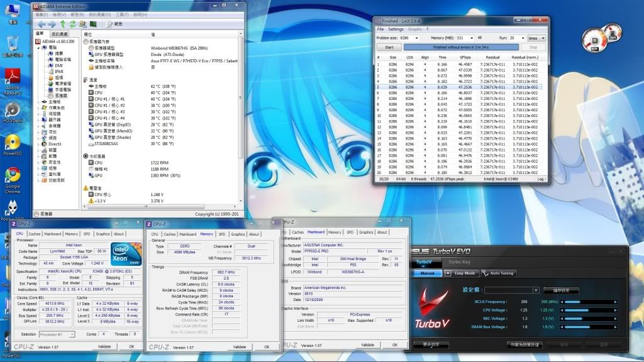Open the LinX Log link
This screenshot has height=362, width=644.
(x=540, y=179)
